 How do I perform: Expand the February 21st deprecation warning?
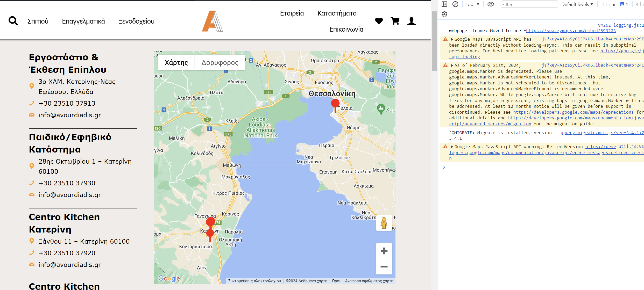pyautogui.click(x=452, y=66)
